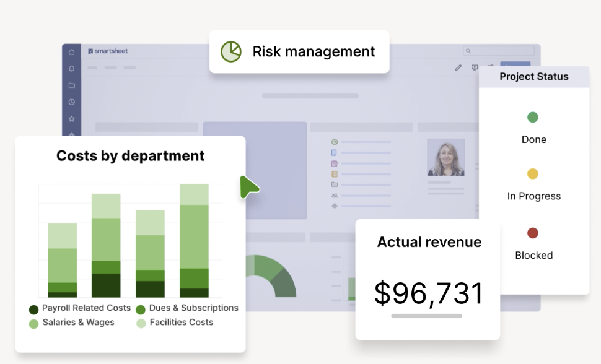Image resolution: width=601 pixels, height=364 pixels.
Task: Click the blue sheet icon in link list
Action: pos(335,152)
